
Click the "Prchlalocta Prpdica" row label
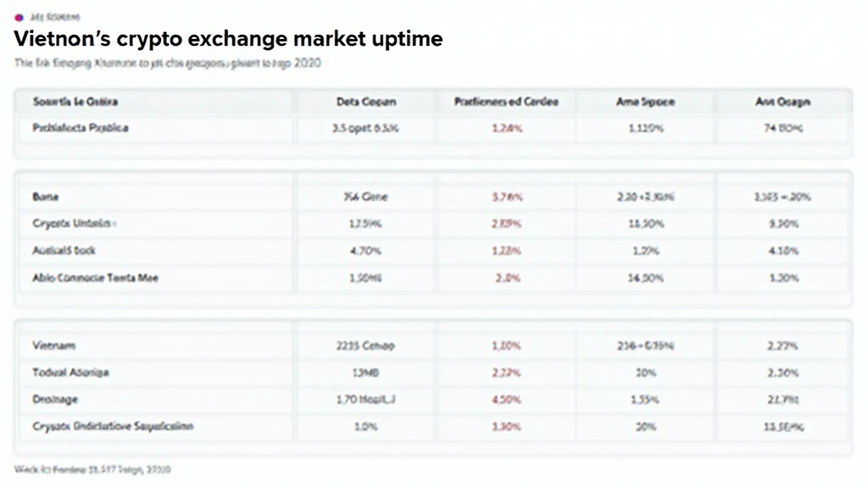81,129
